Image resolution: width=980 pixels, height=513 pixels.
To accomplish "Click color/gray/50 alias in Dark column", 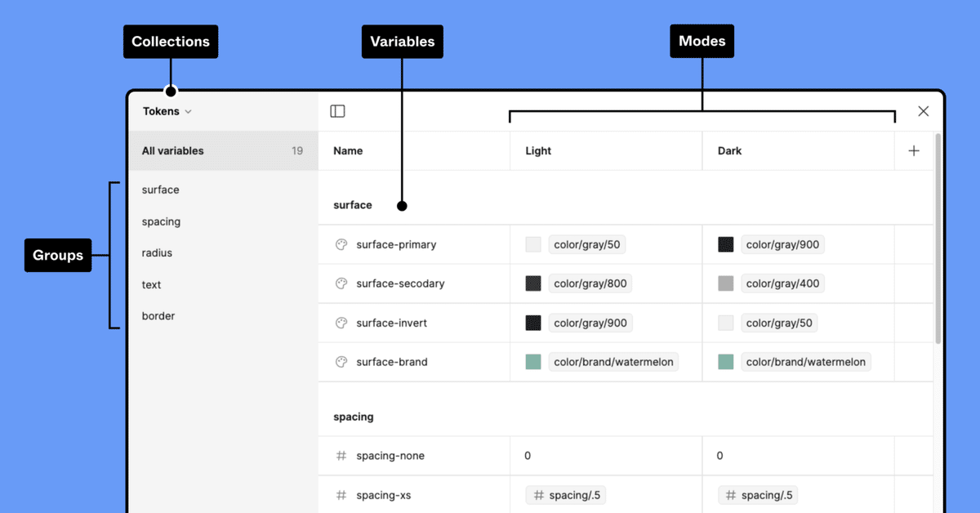I will tap(779, 323).
